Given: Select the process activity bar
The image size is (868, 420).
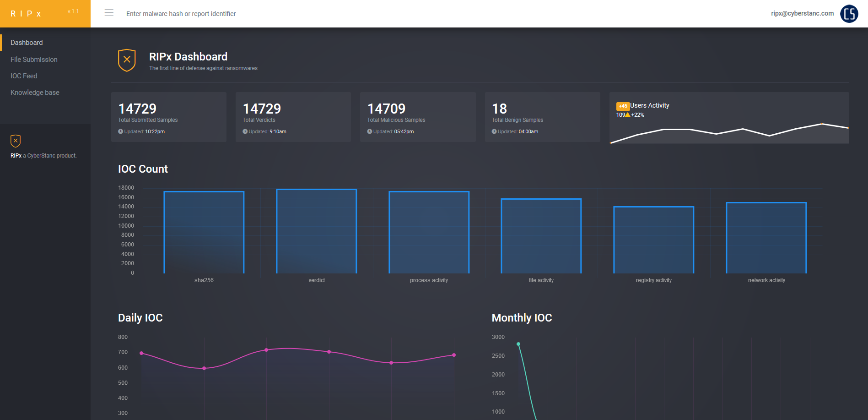Looking at the screenshot, I should pos(429,232).
